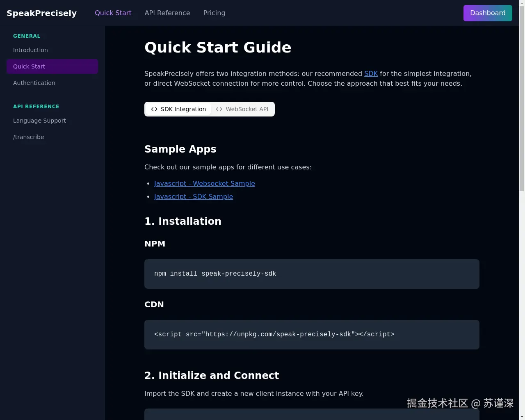Image resolution: width=525 pixels, height=420 pixels.
Task: Go to Introduction in the sidebar
Action: [30, 50]
